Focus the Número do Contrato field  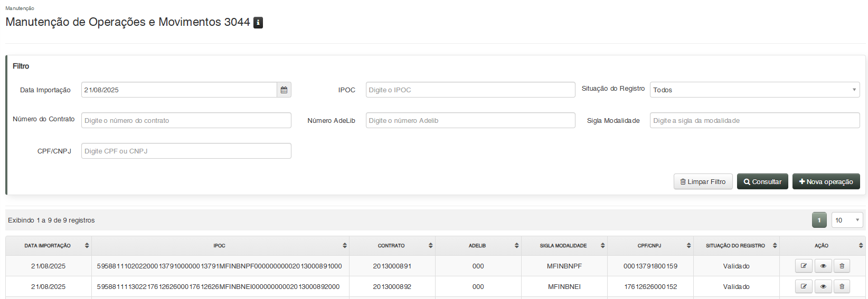[186, 121]
